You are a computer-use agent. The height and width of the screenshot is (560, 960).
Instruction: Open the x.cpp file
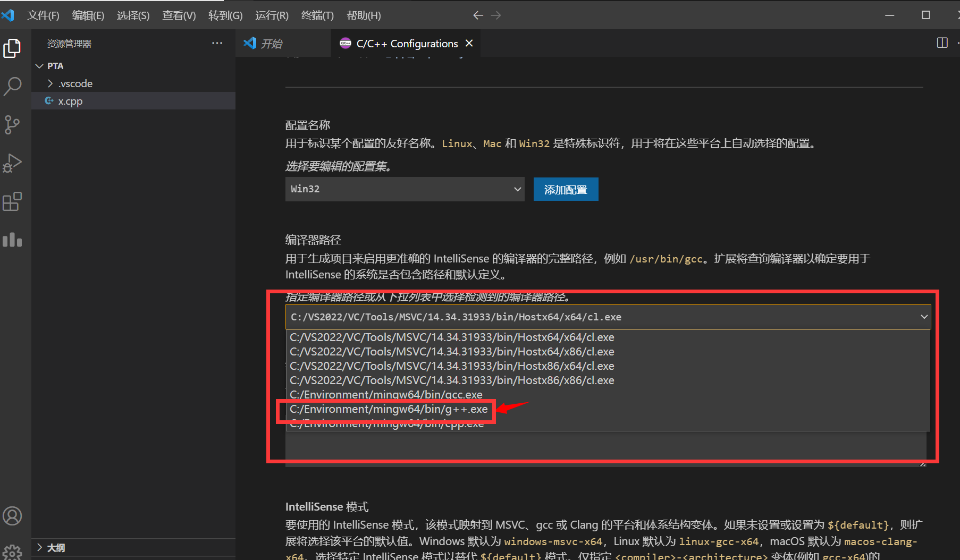click(133, 101)
